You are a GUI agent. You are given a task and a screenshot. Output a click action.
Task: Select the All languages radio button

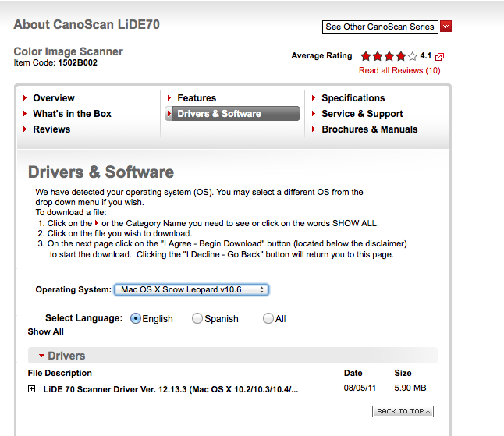(268, 318)
